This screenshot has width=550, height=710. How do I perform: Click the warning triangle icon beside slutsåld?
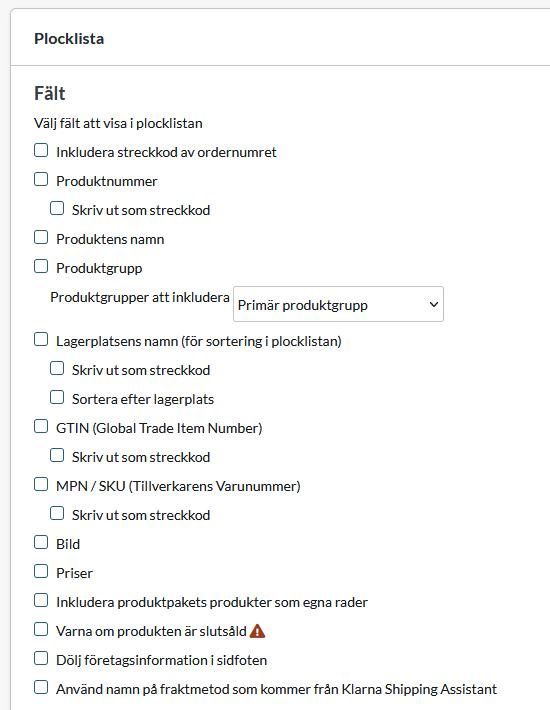coord(257,631)
